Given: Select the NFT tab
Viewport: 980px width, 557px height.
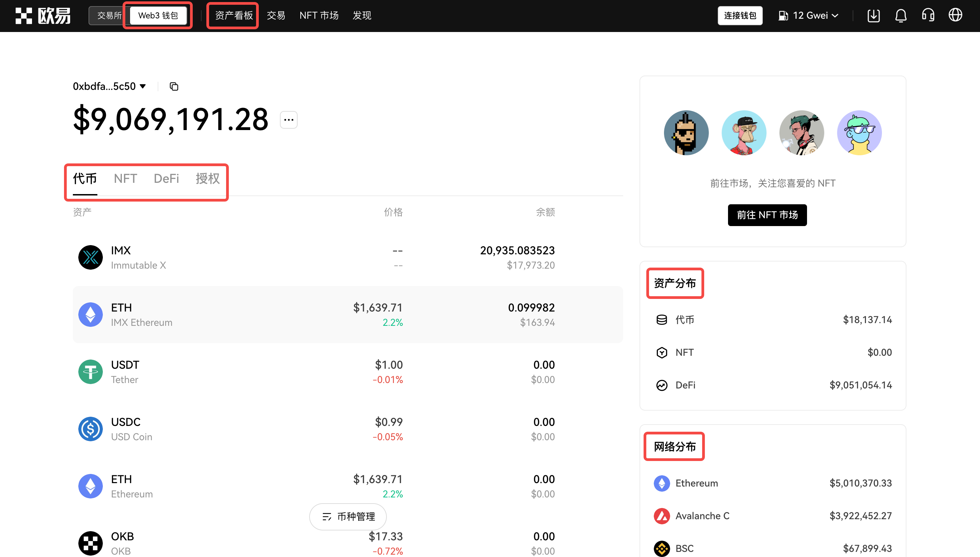Looking at the screenshot, I should pos(125,179).
